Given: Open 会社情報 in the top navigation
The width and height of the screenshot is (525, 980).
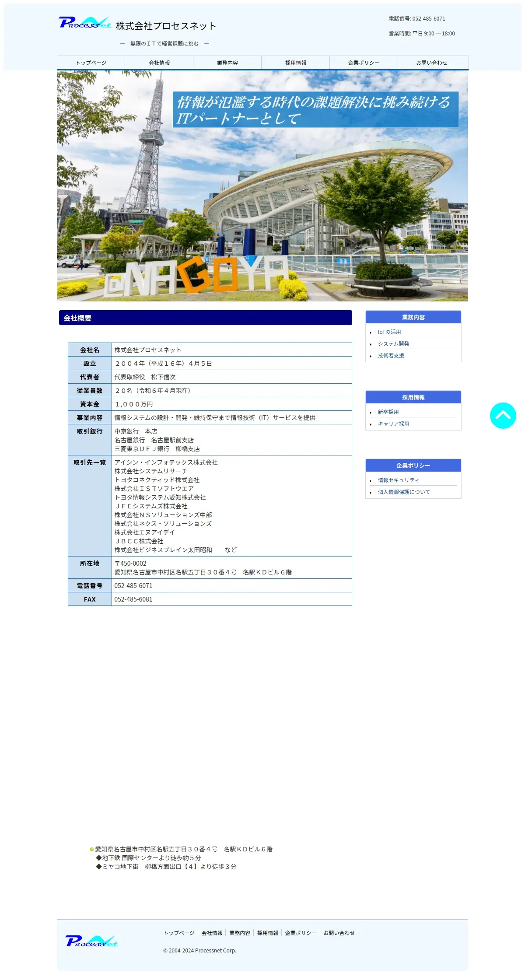Looking at the screenshot, I should (x=159, y=63).
